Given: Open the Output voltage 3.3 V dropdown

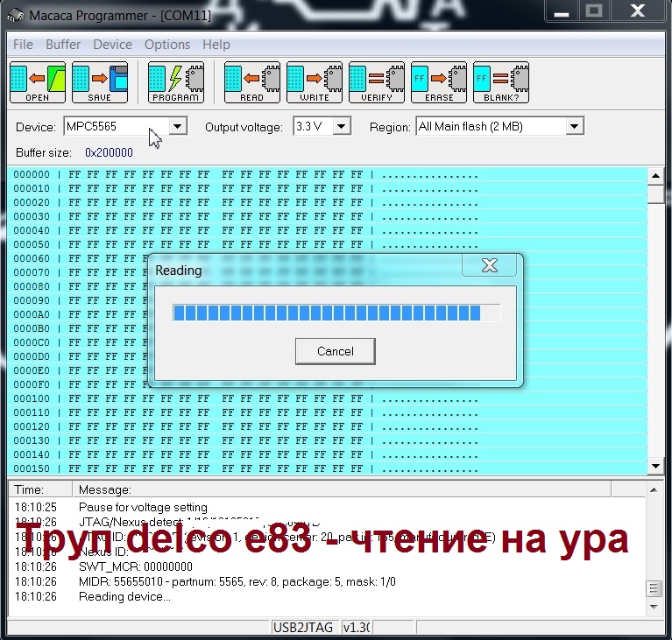Looking at the screenshot, I should point(342,127).
